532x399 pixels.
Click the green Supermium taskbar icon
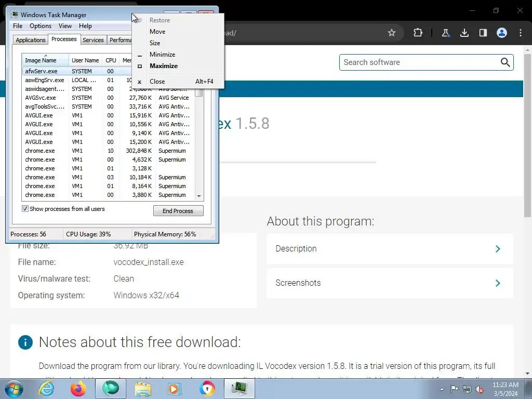[x=111, y=389]
